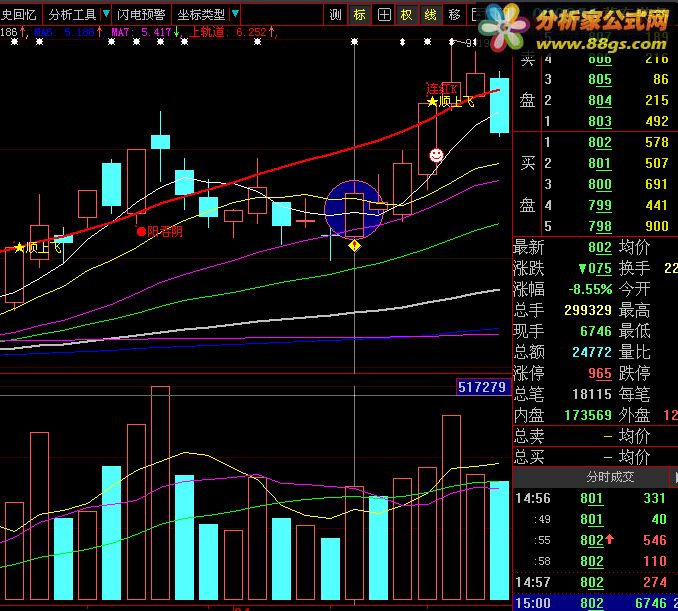Click the 涨停 price 965
Screen dimensions: 678x611
[x=600, y=374]
